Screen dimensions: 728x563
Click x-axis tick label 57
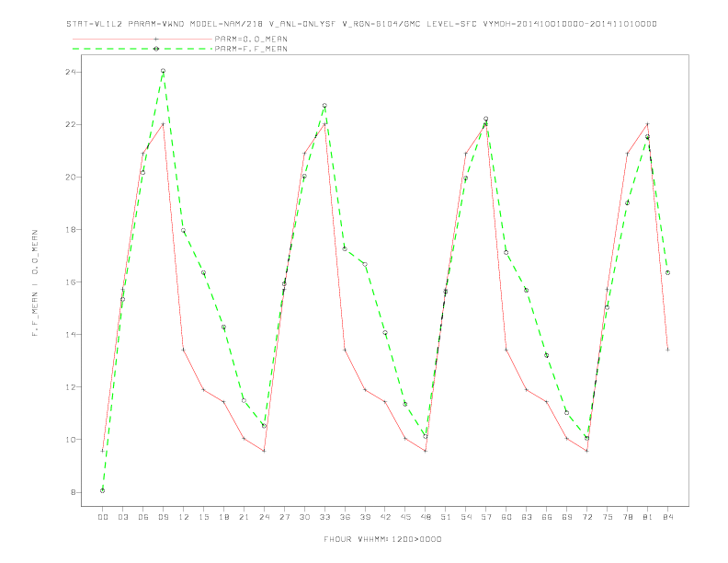(x=486, y=517)
